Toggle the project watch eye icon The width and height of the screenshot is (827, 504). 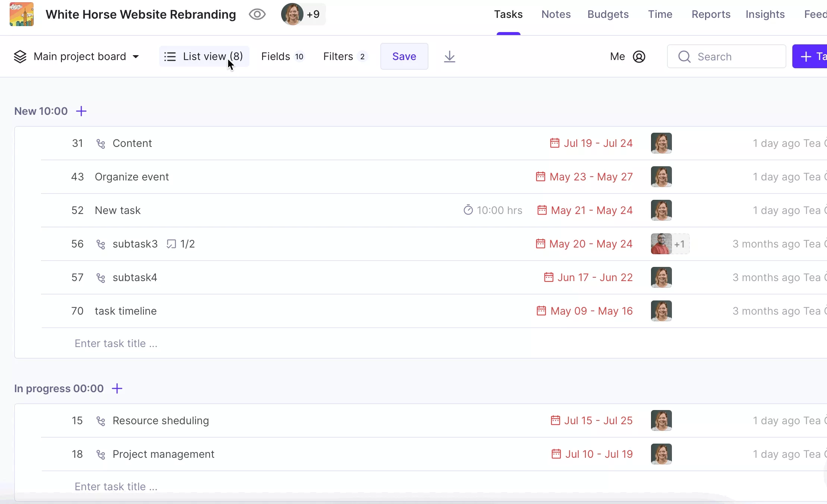pos(257,15)
